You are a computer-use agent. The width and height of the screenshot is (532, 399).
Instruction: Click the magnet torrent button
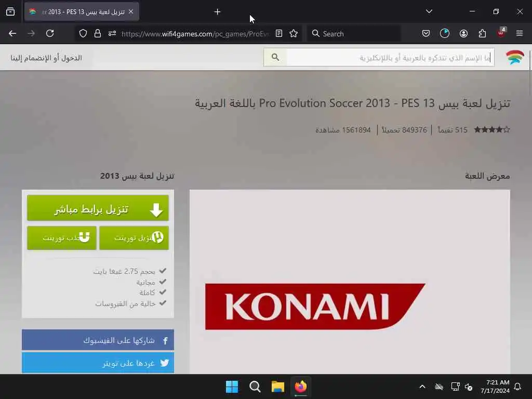(62, 238)
